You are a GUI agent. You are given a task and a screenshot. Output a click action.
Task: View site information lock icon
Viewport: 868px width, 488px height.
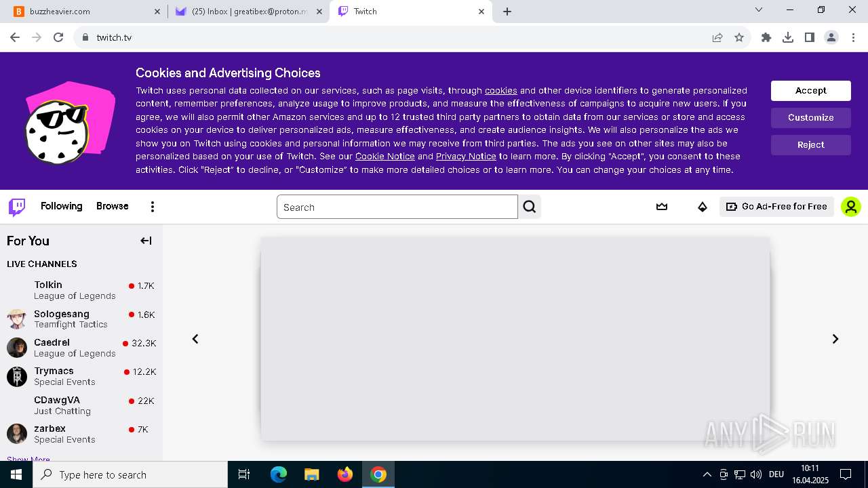85,37
